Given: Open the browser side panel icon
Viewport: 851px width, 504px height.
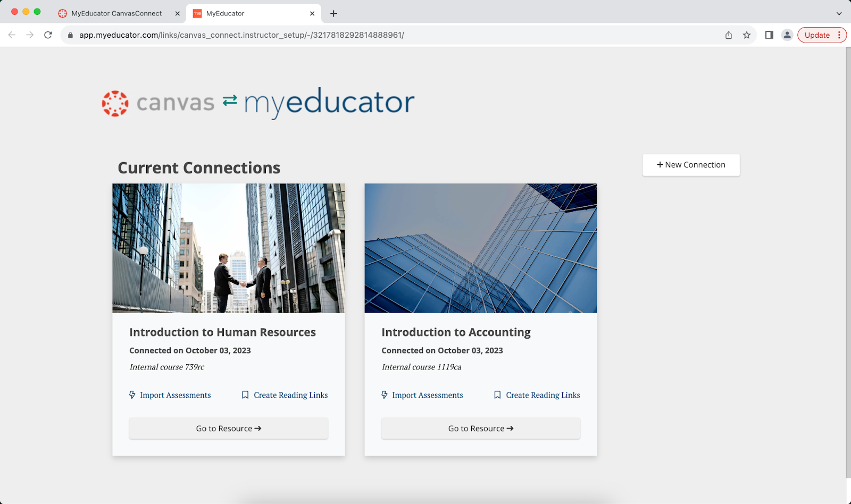Looking at the screenshot, I should (769, 35).
